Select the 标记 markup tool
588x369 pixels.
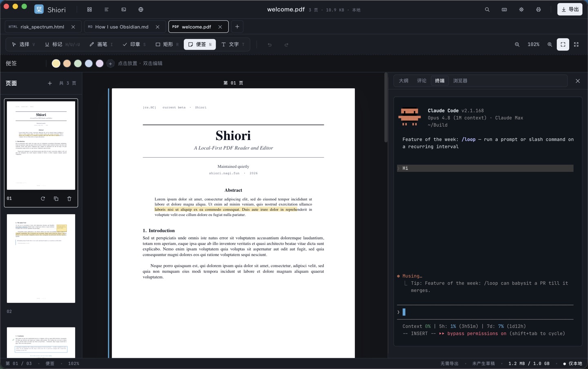62,44
